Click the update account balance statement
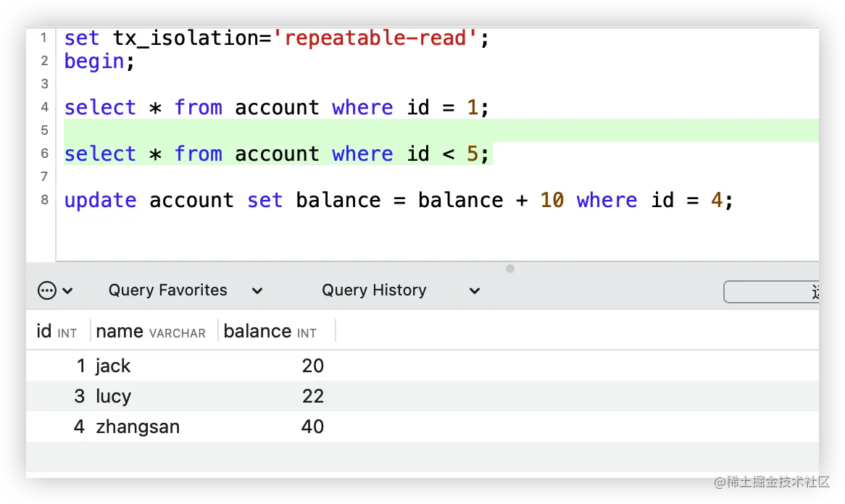845x504 pixels. point(399,201)
